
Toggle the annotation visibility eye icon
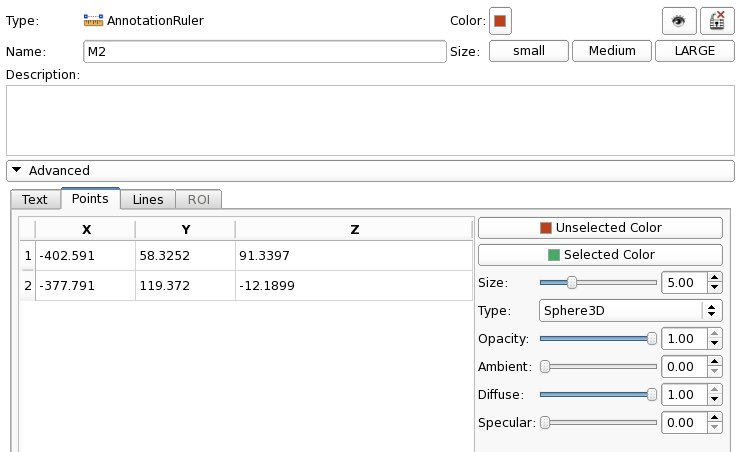point(679,20)
